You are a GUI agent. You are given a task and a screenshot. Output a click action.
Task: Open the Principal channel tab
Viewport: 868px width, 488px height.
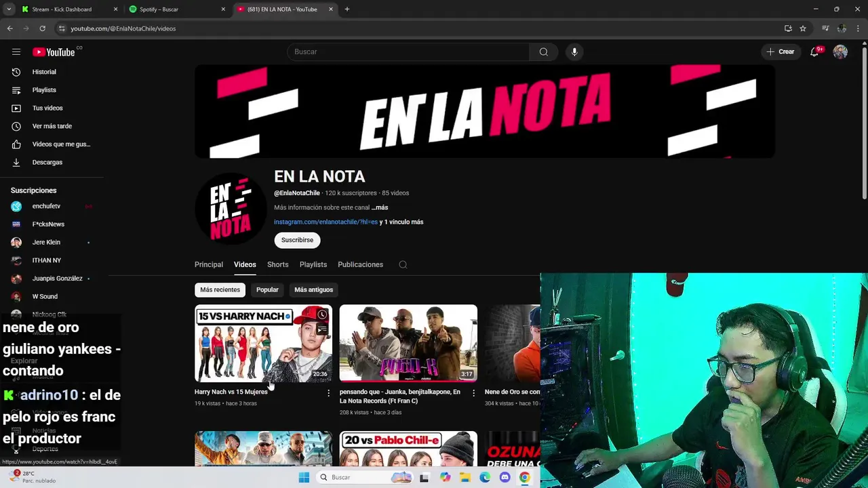click(209, 265)
